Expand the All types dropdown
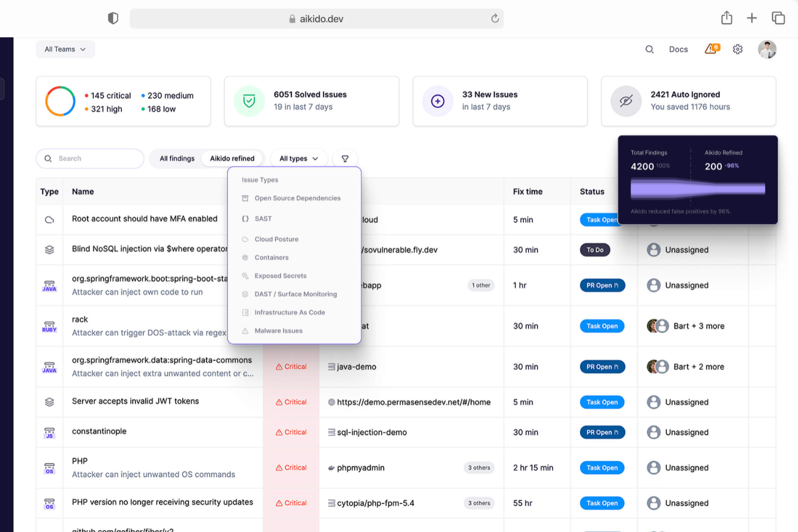The width and height of the screenshot is (798, 532). click(x=298, y=158)
